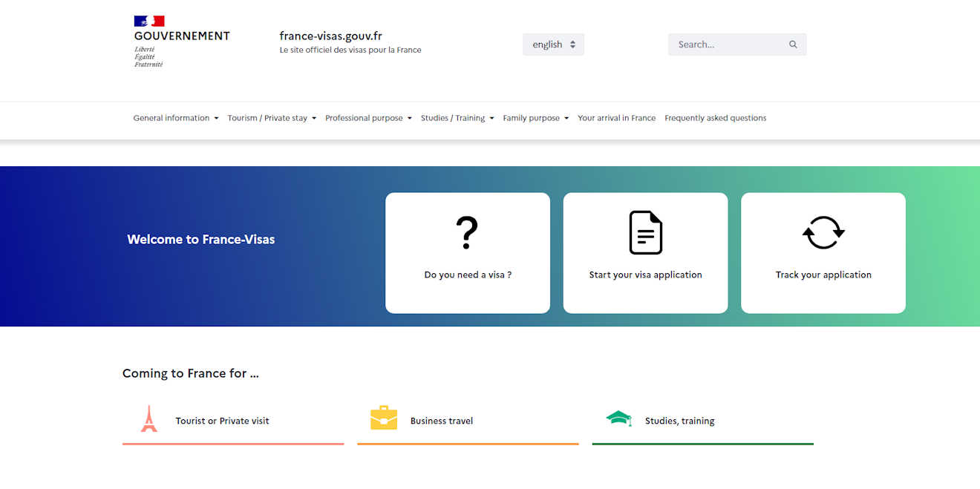Viewport: 980px width, 489px height.
Task: Expand the General information menu
Action: pos(175,118)
